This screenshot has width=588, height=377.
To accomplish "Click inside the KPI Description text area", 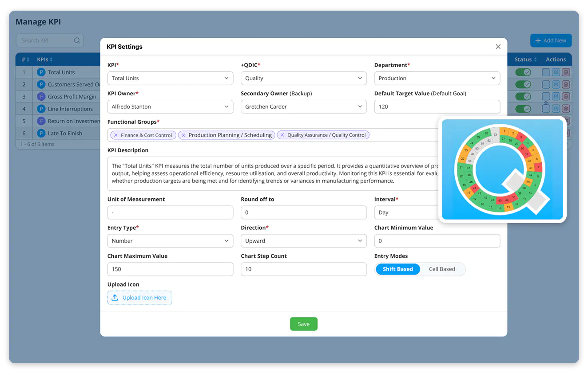I will pos(273,173).
